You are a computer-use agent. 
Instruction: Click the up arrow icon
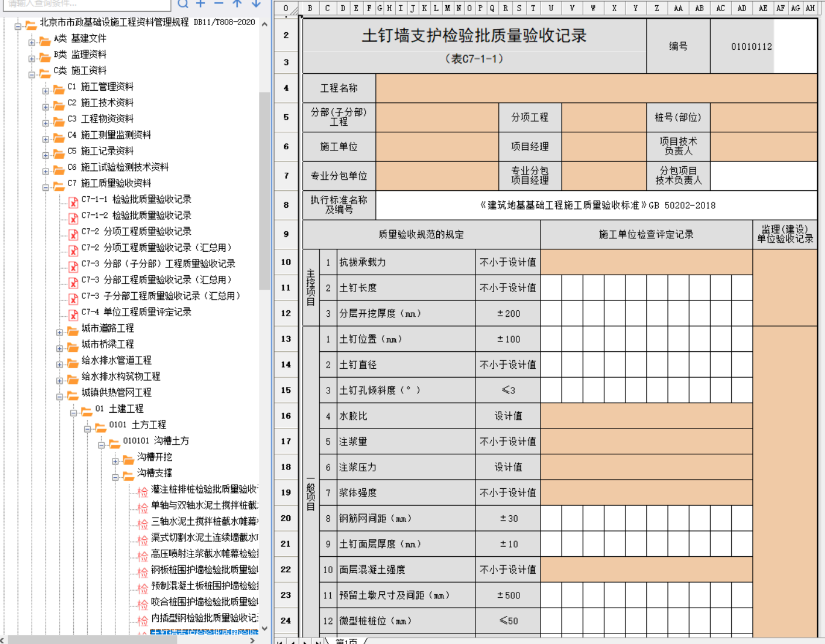pyautogui.click(x=237, y=4)
